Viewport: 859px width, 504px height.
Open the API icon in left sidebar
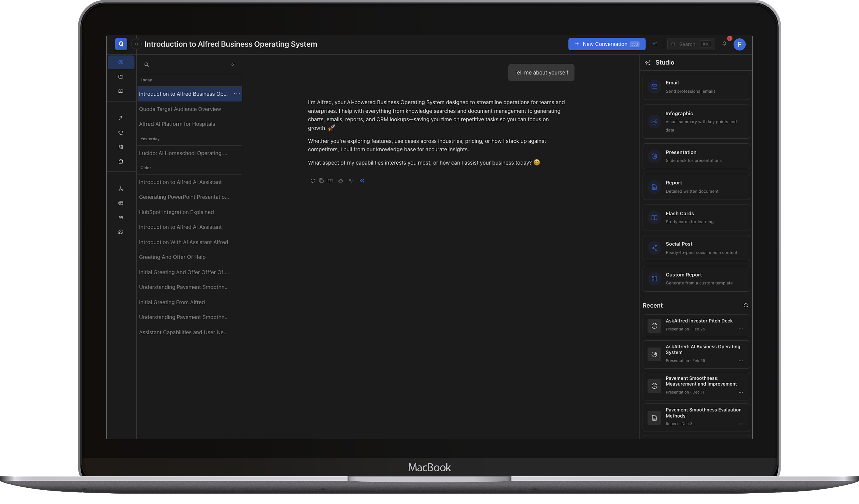(121, 217)
